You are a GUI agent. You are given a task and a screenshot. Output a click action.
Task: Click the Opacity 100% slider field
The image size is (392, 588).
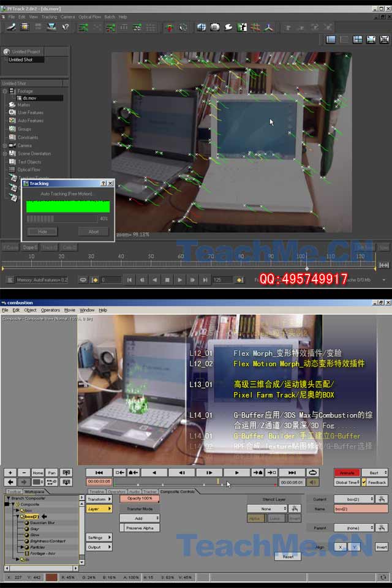(140, 499)
